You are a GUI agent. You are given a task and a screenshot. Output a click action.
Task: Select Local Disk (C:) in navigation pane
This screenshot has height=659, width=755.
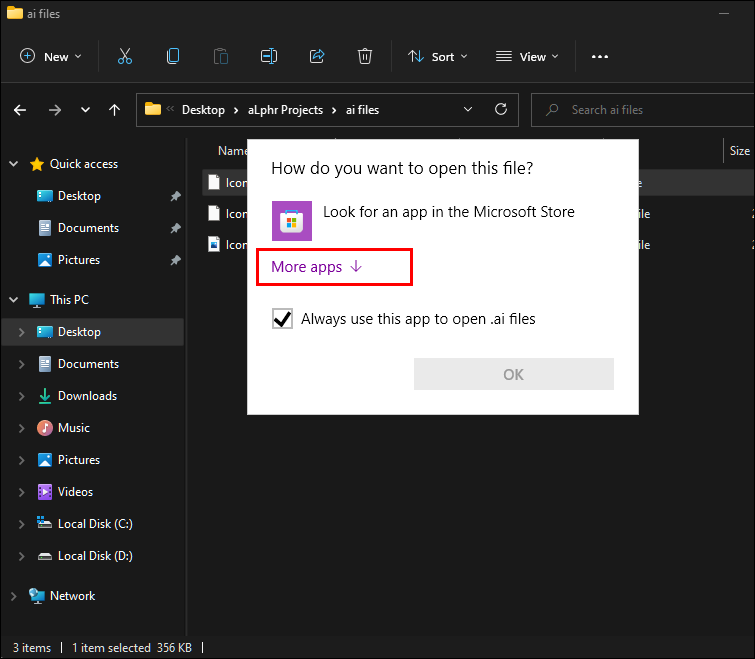tap(94, 524)
